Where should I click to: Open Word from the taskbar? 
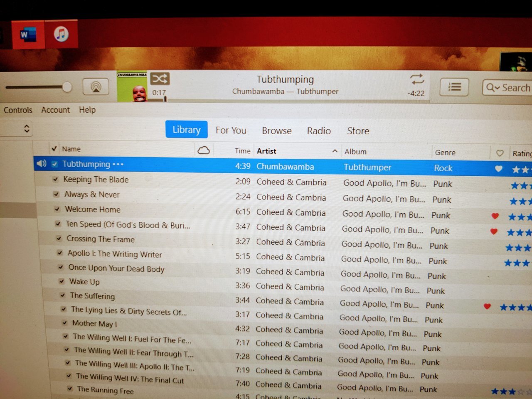(28, 34)
